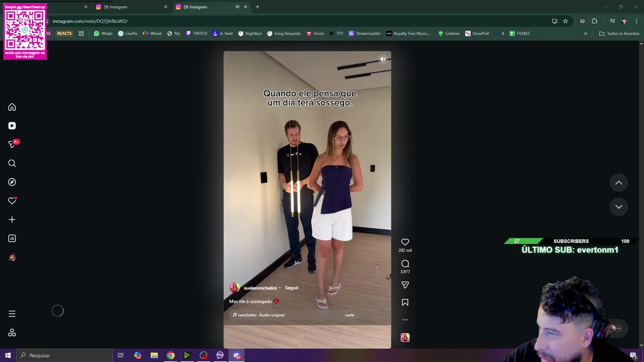The width and height of the screenshot is (644, 362).
Task: Open the TWITCH bookmark
Action: 196,34
